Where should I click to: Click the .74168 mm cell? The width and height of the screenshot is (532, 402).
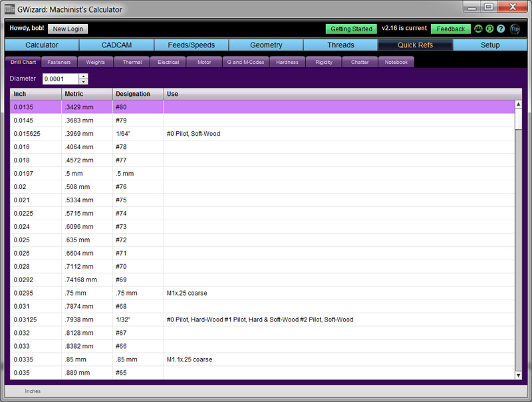click(x=87, y=280)
